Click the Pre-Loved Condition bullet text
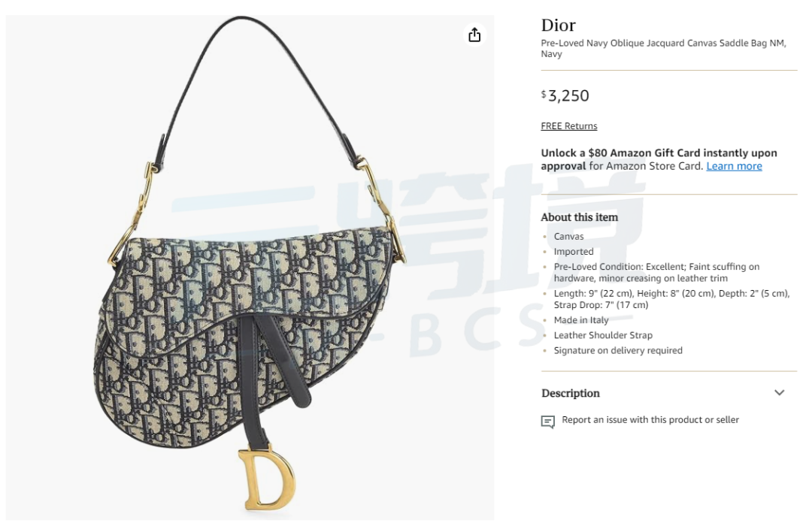 pos(656,272)
